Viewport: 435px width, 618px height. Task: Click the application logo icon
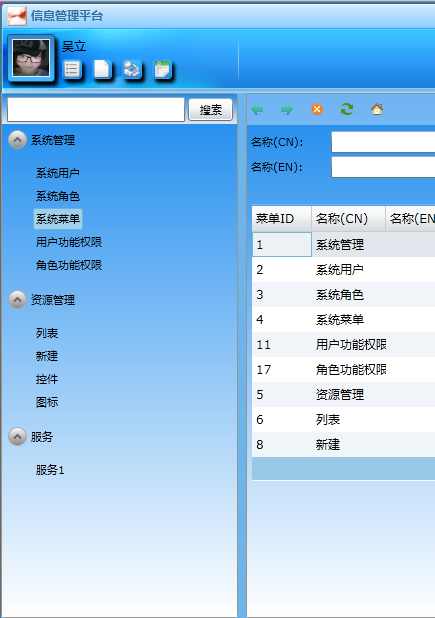(x=17, y=16)
